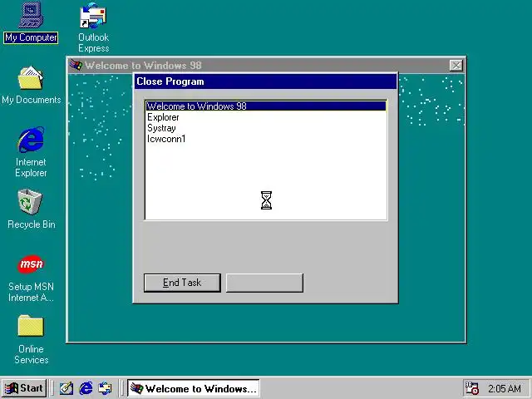532x399 pixels.
Task: Open the Start menu button
Action: point(24,388)
